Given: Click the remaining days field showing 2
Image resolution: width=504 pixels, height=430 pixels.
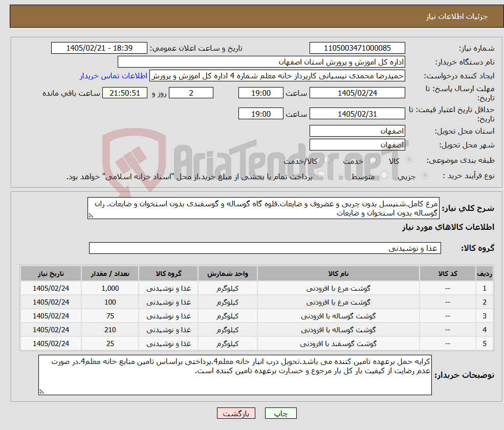Looking at the screenshot, I should (x=191, y=93).
